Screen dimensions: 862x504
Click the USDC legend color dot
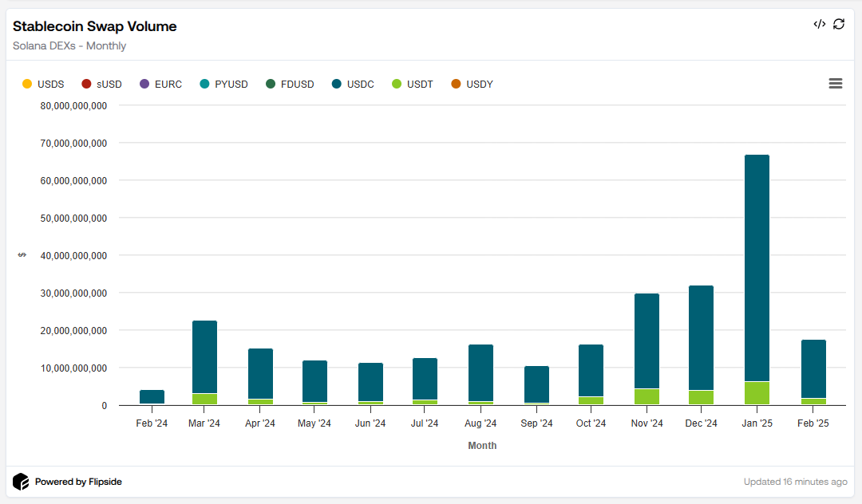tap(337, 84)
